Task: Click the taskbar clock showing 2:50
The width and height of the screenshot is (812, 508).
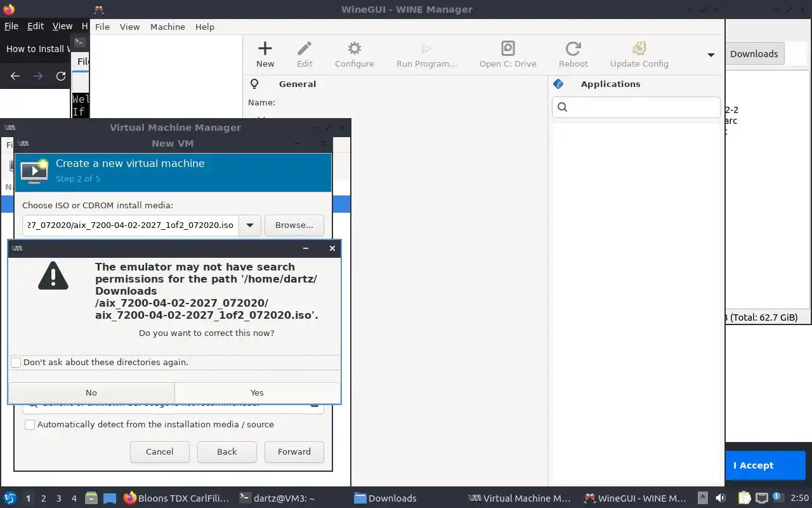Action: click(x=799, y=498)
